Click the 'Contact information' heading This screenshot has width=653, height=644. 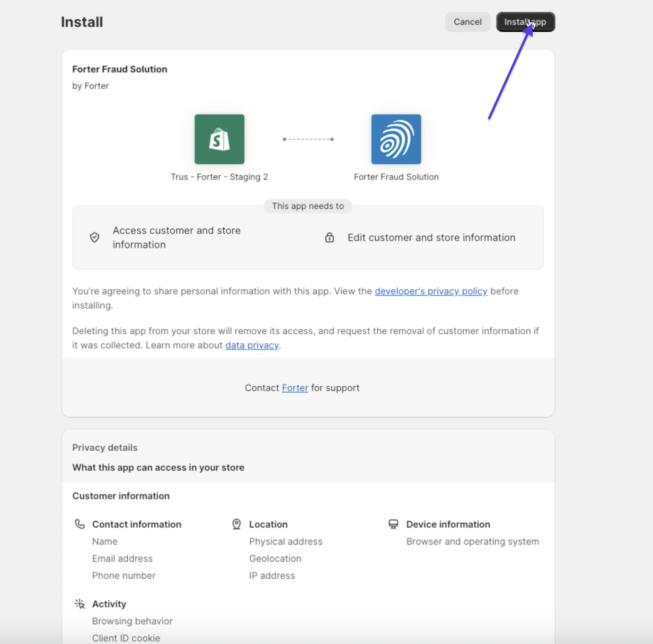point(137,524)
